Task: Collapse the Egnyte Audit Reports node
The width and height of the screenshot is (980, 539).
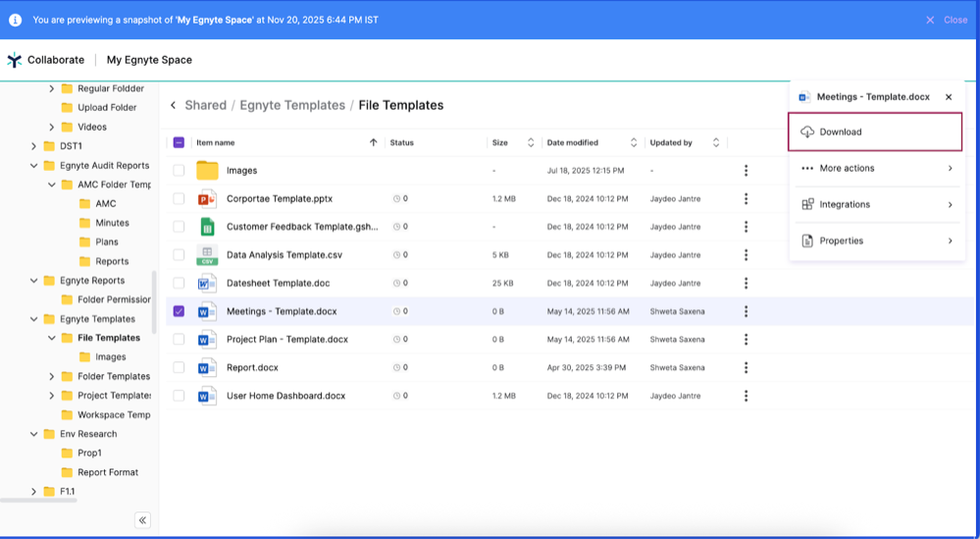Action: click(33, 166)
